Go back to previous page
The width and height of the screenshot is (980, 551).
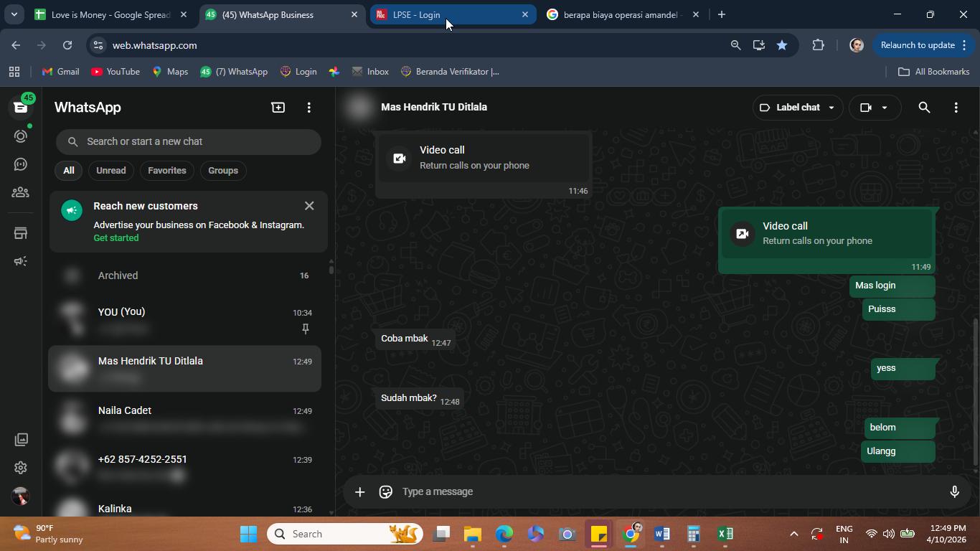16,45
